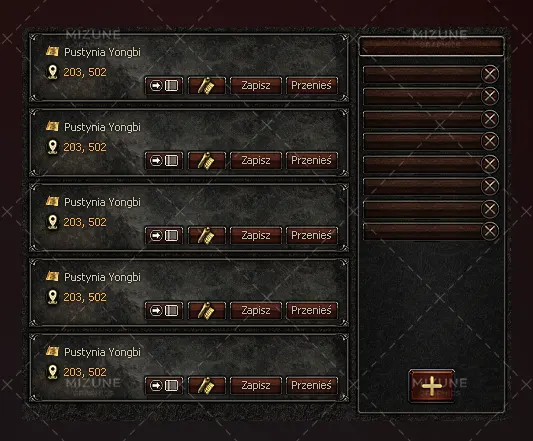The height and width of the screenshot is (441, 533).
Task: Click Przenieś in the fifth location row
Action: click(x=311, y=385)
